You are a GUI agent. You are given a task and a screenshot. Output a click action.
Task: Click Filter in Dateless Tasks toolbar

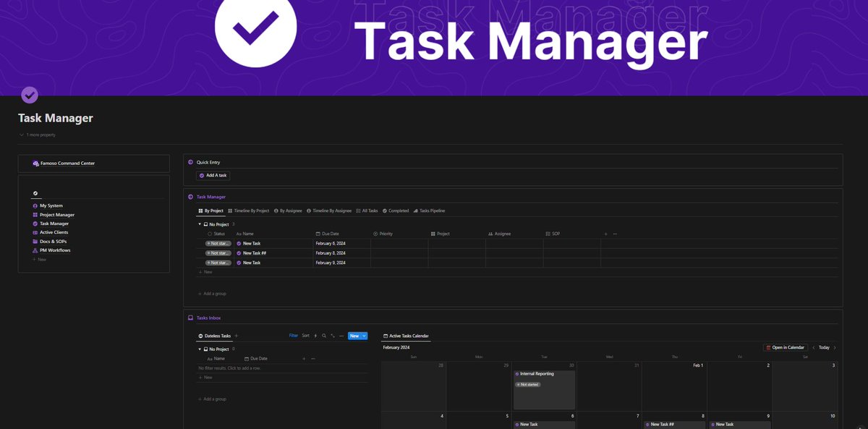point(294,336)
